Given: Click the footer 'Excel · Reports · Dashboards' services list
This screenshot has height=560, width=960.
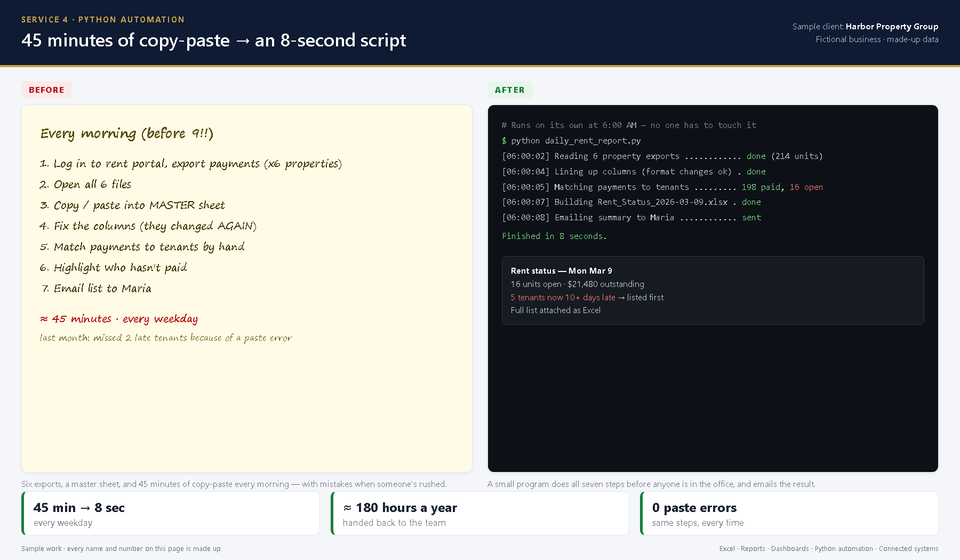Looking at the screenshot, I should 829,549.
